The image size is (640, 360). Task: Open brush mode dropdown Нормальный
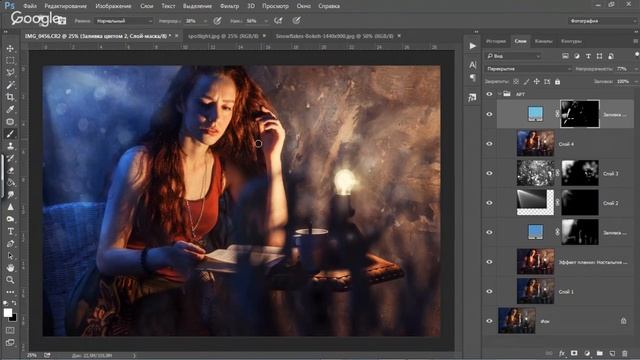[124, 21]
